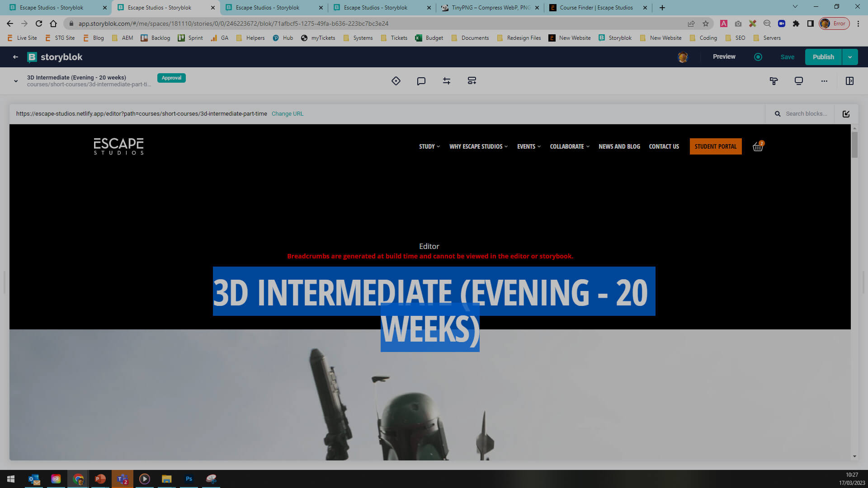Click the Student Portal button
Viewport: 868px width, 488px height.
[x=716, y=146]
